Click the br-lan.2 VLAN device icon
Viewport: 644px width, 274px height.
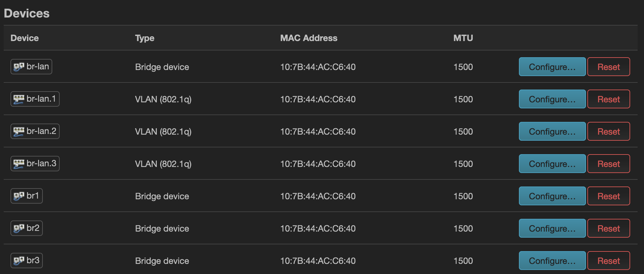pos(19,131)
